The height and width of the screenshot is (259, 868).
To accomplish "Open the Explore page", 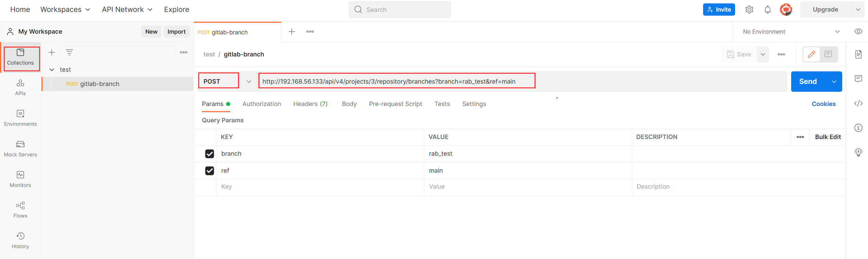I will click(176, 10).
